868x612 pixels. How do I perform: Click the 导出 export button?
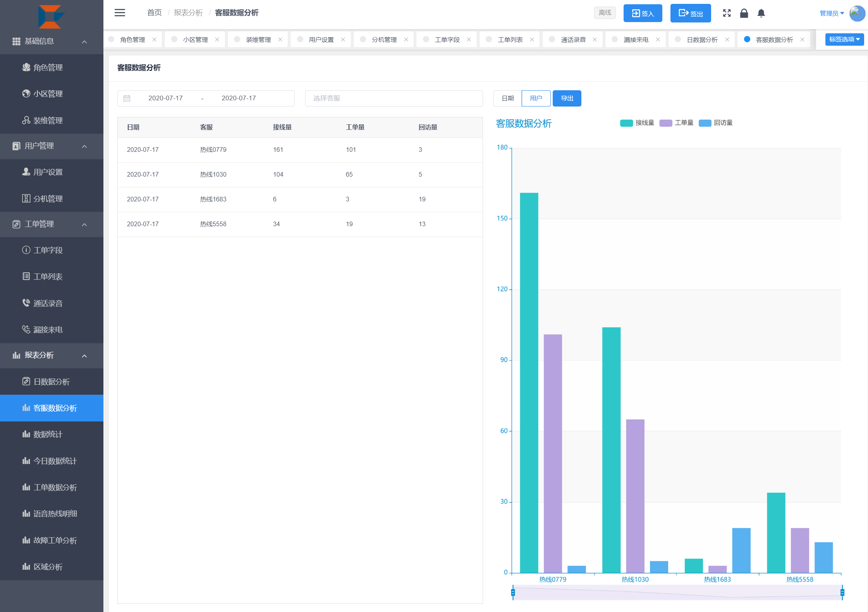pyautogui.click(x=567, y=98)
